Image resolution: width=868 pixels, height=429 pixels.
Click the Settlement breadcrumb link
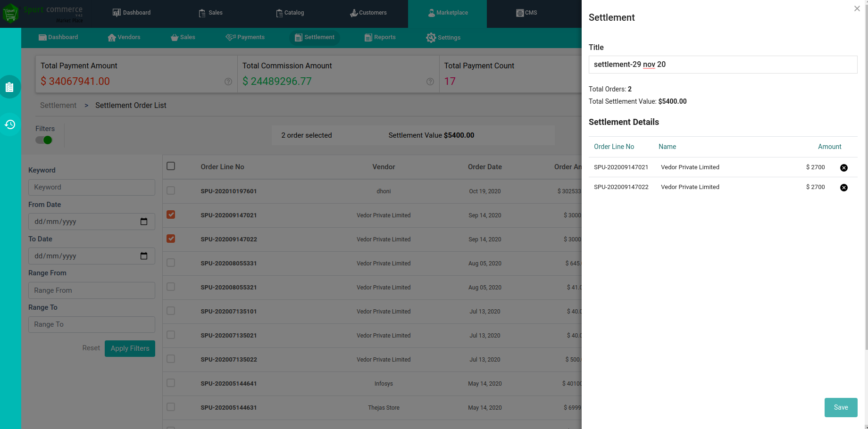tap(58, 105)
